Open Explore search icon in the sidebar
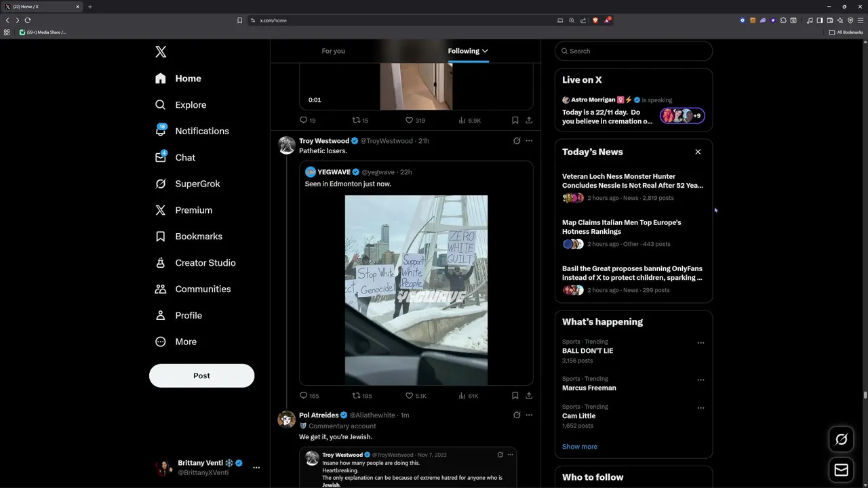868x488 pixels. [161, 105]
